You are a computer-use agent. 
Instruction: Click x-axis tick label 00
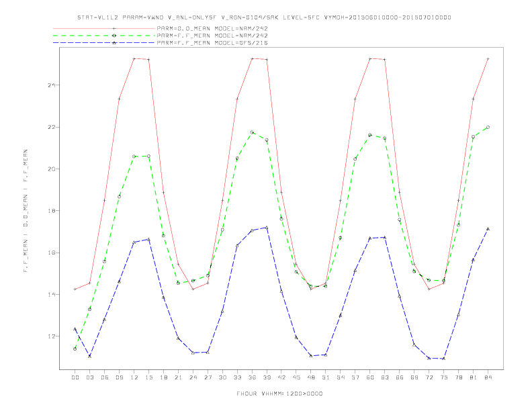pyautogui.click(x=75, y=377)
